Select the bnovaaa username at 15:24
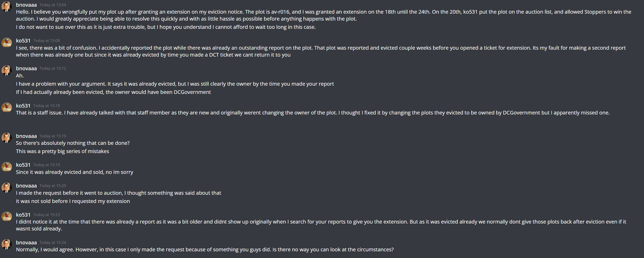 tap(26, 243)
